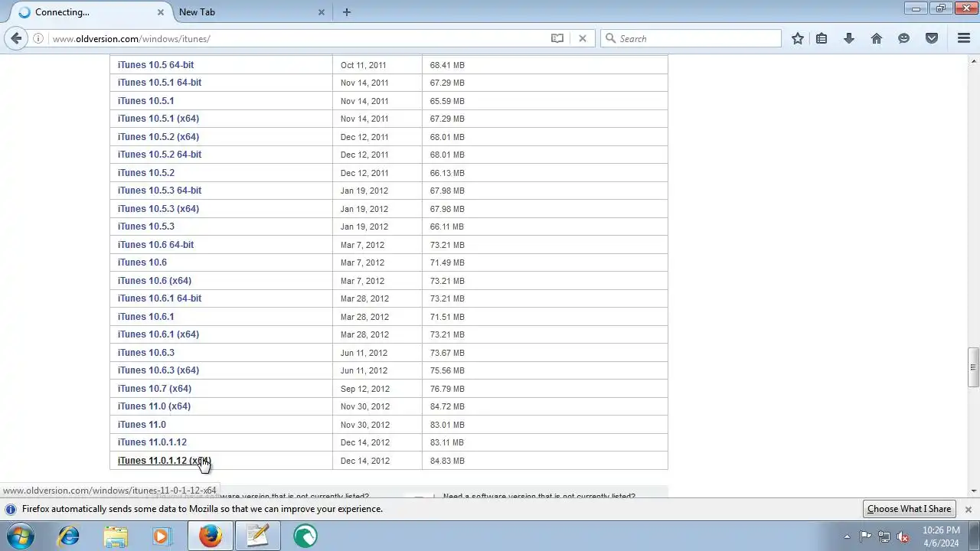This screenshot has width=980, height=551.
Task: Open iTunes 10.5.1 64-bit link
Action: tap(159, 83)
